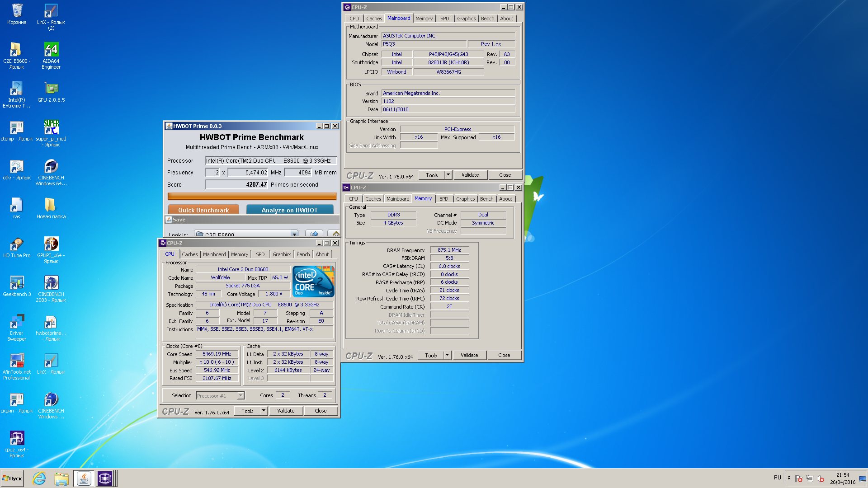
Task: Open the ctemp - Ярлык shortcut
Action: pyautogui.click(x=17, y=130)
